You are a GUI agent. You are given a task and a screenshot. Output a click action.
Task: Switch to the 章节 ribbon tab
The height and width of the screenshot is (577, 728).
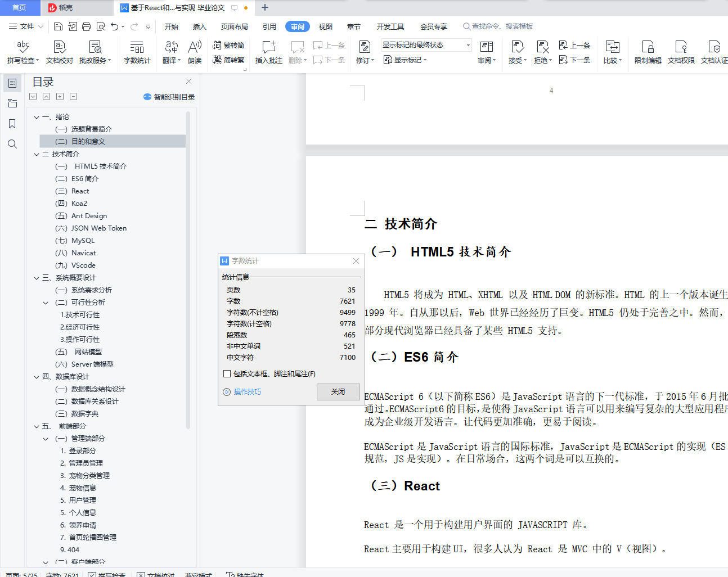pyautogui.click(x=354, y=26)
